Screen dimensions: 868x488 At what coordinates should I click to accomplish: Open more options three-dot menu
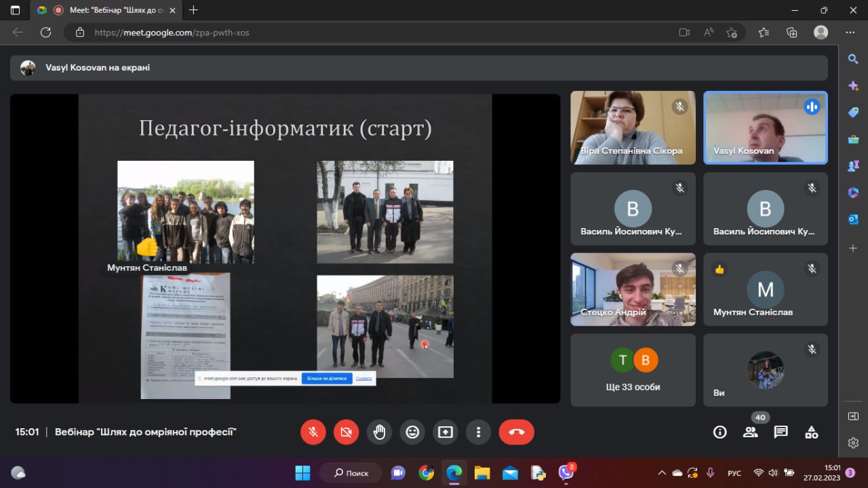click(479, 432)
